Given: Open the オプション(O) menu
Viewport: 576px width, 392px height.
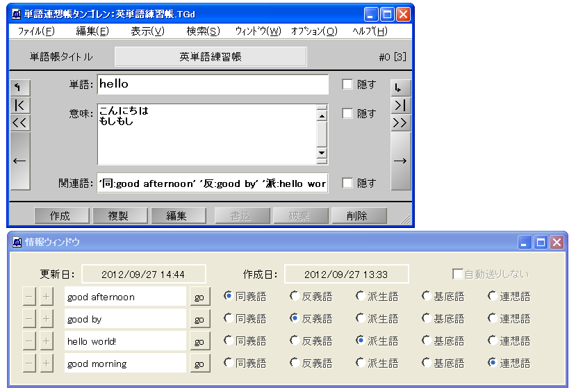Looking at the screenshot, I should [314, 31].
